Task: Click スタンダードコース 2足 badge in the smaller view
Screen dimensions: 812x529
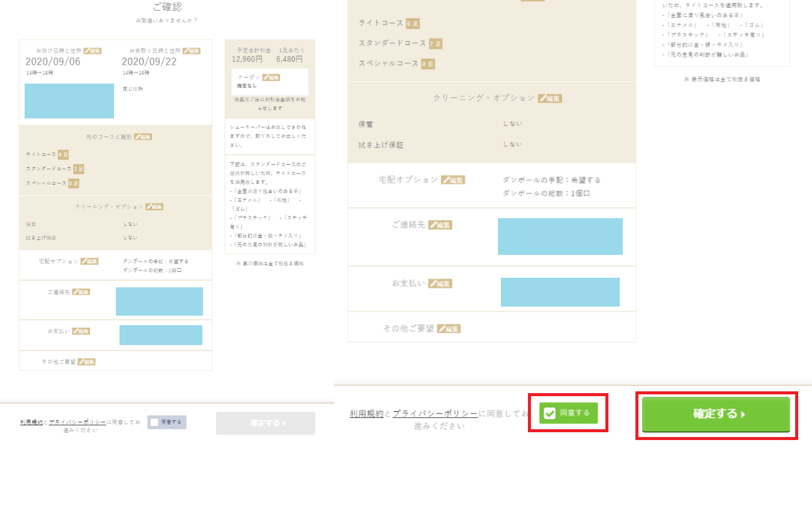Action: tap(79, 169)
